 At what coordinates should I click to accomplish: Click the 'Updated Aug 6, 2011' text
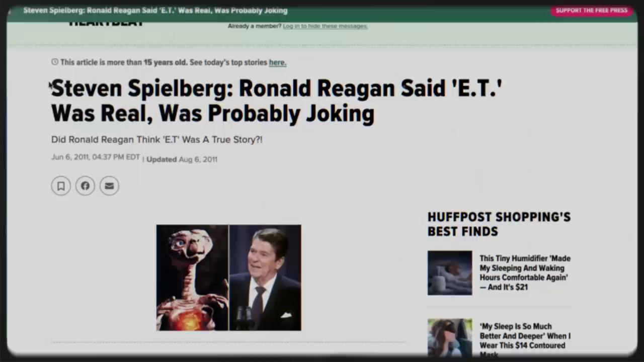(182, 159)
